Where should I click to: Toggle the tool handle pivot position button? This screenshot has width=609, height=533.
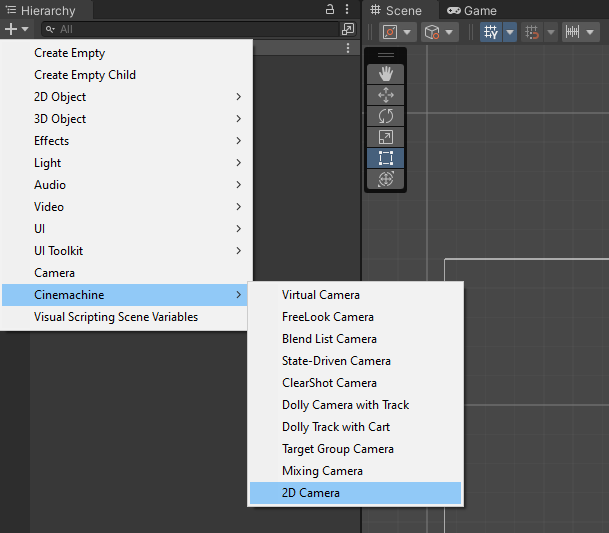(390, 32)
